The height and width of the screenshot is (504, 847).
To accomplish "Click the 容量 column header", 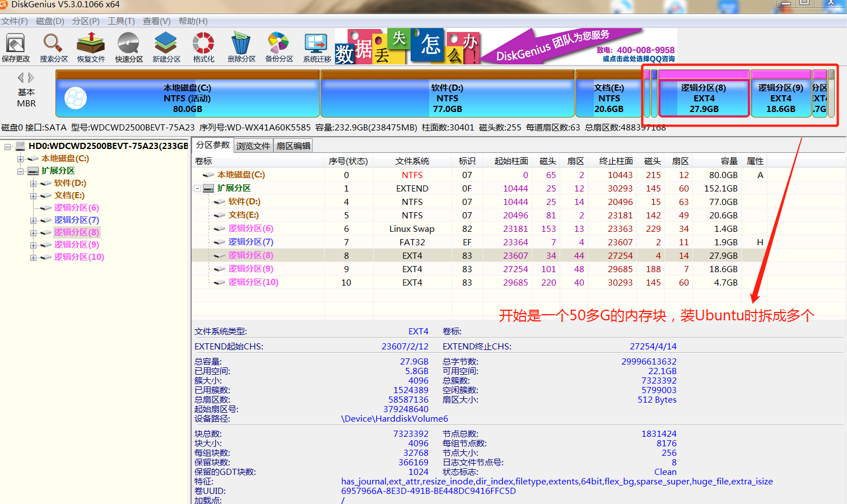I will pos(718,161).
